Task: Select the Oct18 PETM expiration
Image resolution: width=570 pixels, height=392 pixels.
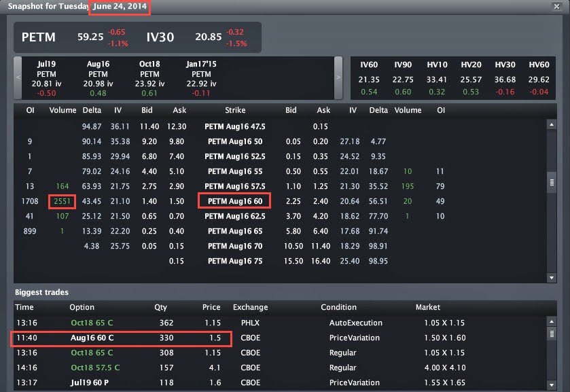Action: pyautogui.click(x=149, y=78)
